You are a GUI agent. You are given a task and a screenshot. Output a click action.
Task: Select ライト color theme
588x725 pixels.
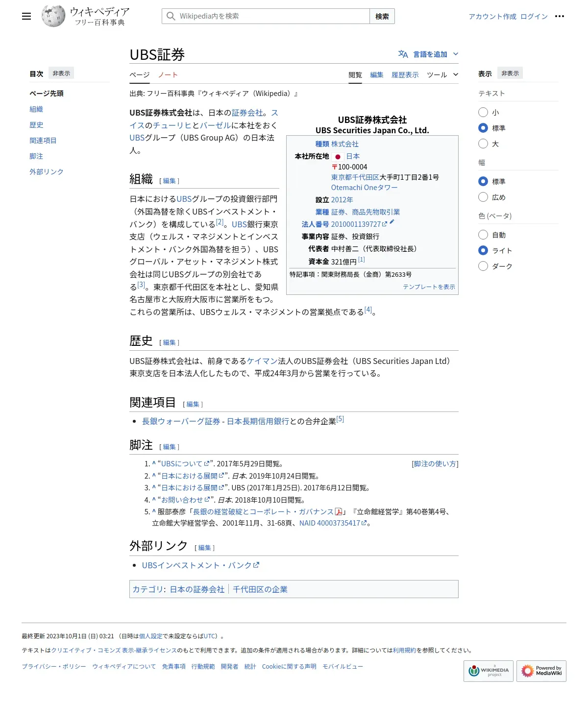(x=483, y=250)
